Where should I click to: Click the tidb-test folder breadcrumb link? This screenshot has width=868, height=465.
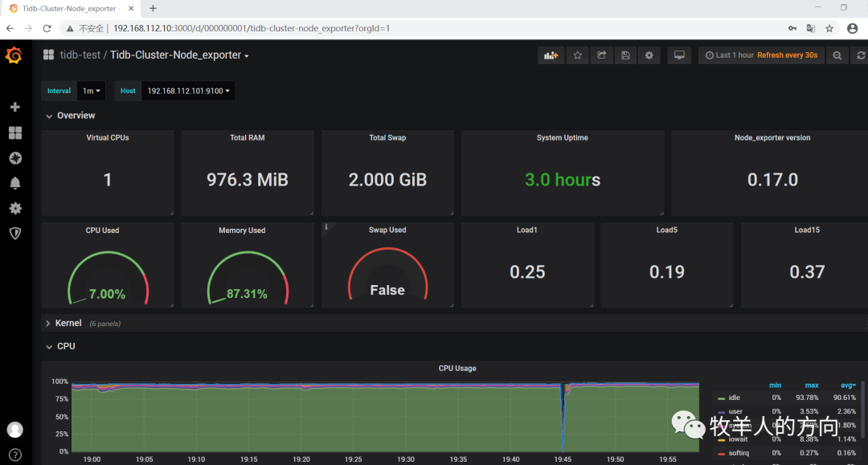80,55
